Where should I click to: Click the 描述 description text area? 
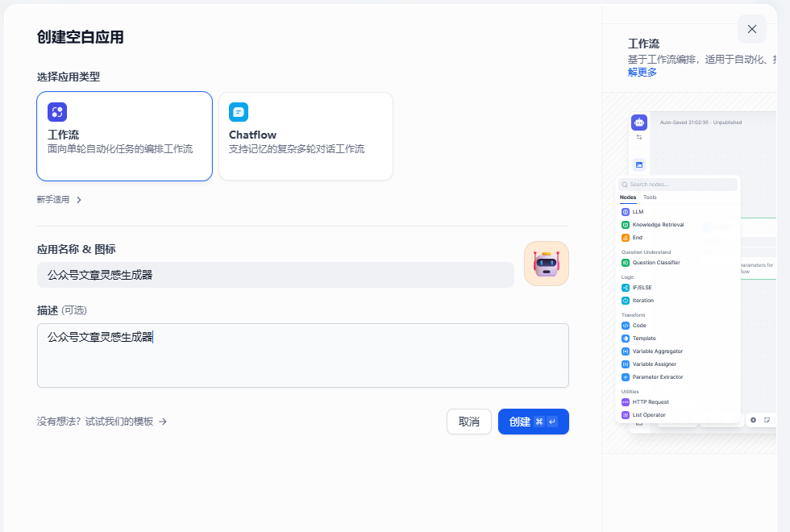click(302, 355)
